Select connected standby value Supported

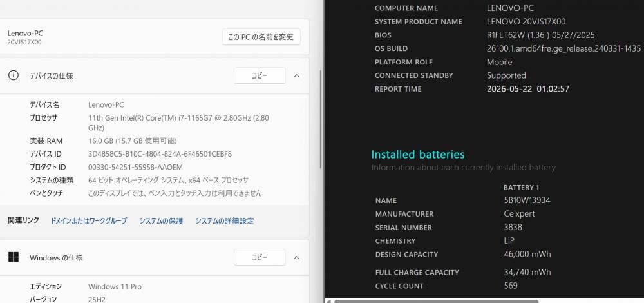(x=506, y=75)
